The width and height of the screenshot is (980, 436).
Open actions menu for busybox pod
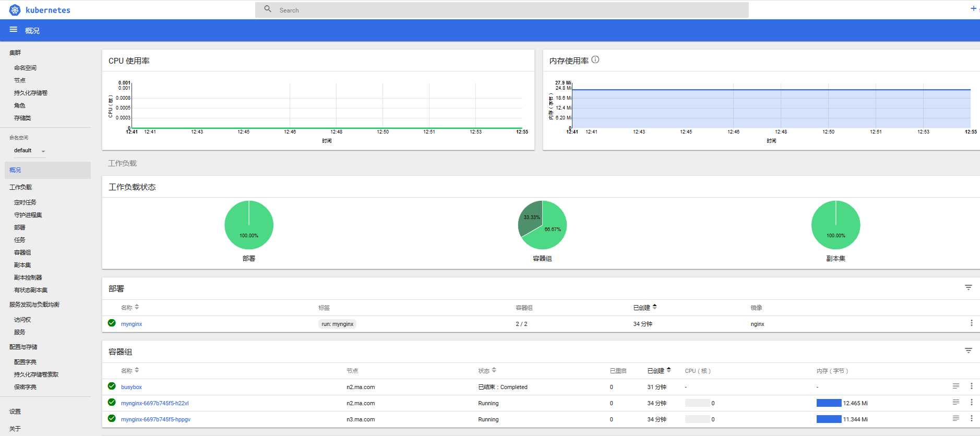point(971,386)
